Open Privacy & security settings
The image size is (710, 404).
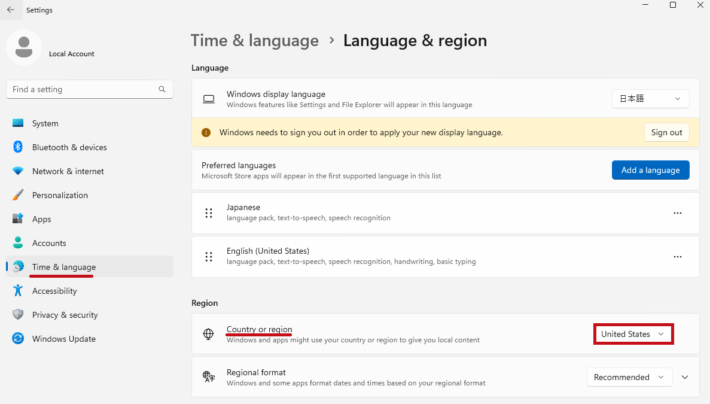[65, 315]
